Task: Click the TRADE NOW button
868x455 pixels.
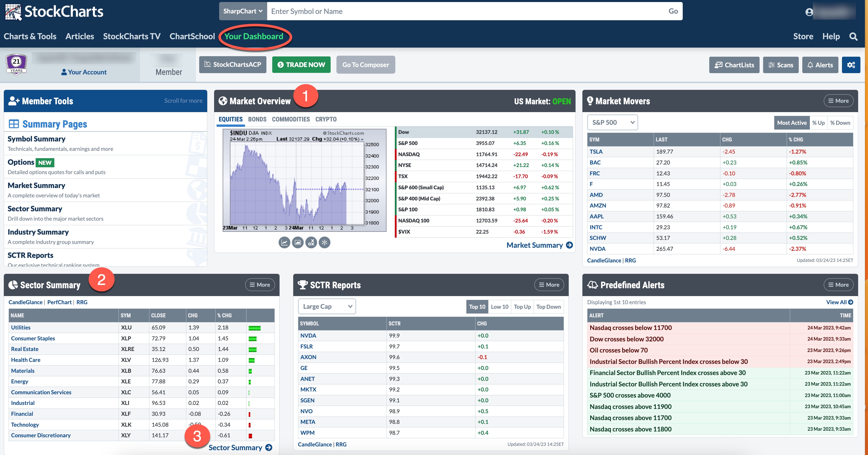Action: pyautogui.click(x=301, y=65)
